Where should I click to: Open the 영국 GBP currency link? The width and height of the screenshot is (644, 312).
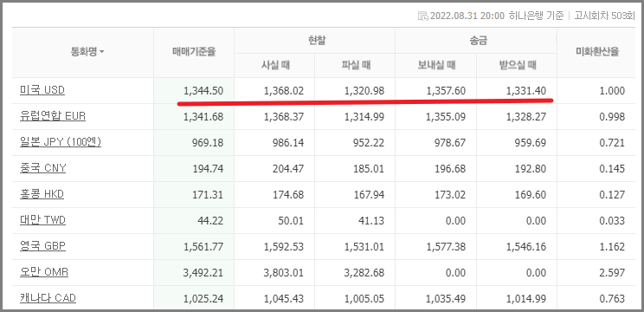click(42, 246)
